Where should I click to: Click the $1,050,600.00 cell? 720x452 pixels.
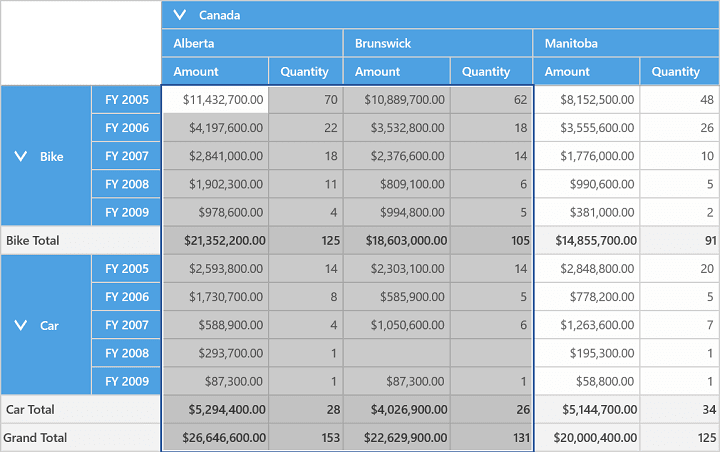point(397,325)
